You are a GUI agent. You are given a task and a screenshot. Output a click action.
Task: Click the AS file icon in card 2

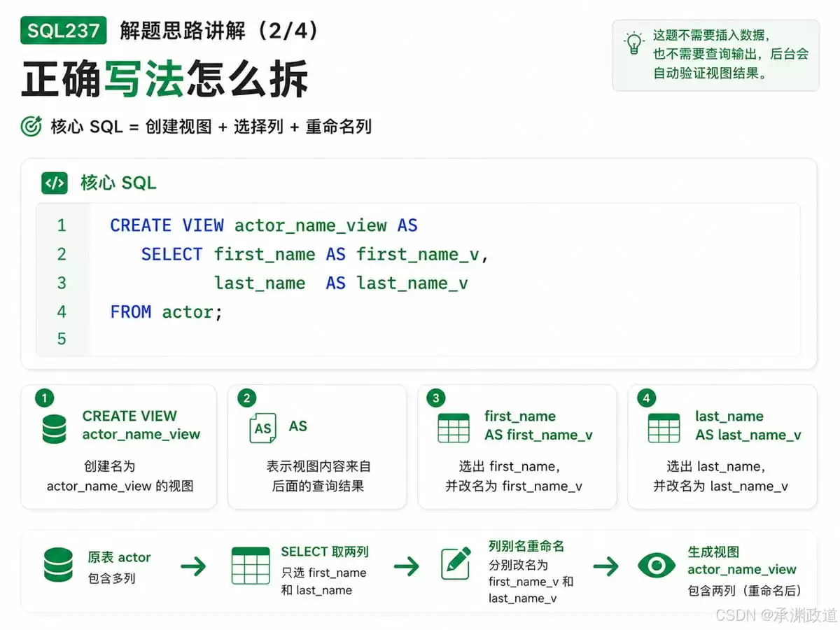coord(262,428)
